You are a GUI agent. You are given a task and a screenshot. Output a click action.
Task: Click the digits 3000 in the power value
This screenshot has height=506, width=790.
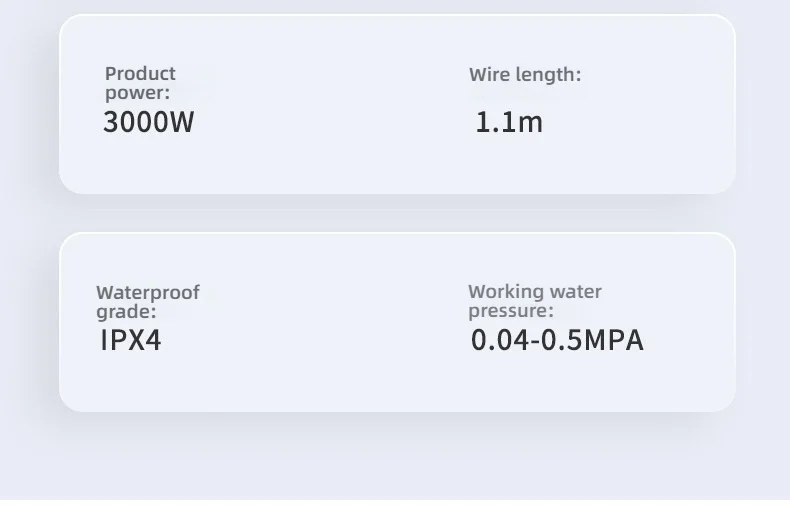[135, 122]
